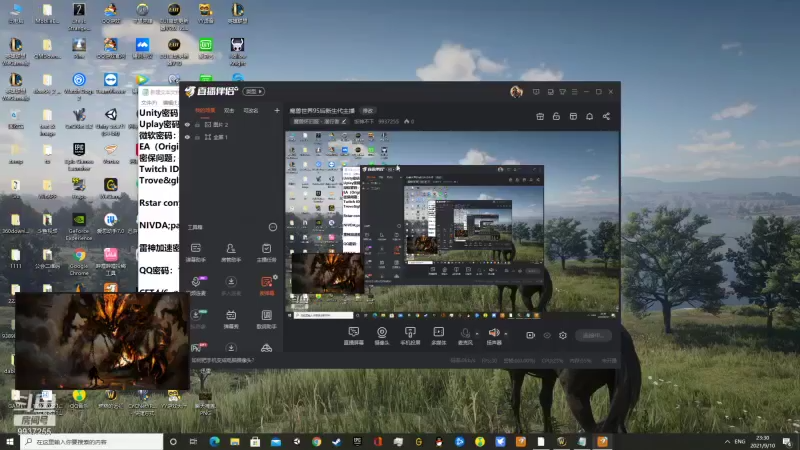Image resolution: width=800 pixels, height=450 pixels.
Task: Click the Epic Games Launcher desktop icon
Action: [x=79, y=156]
